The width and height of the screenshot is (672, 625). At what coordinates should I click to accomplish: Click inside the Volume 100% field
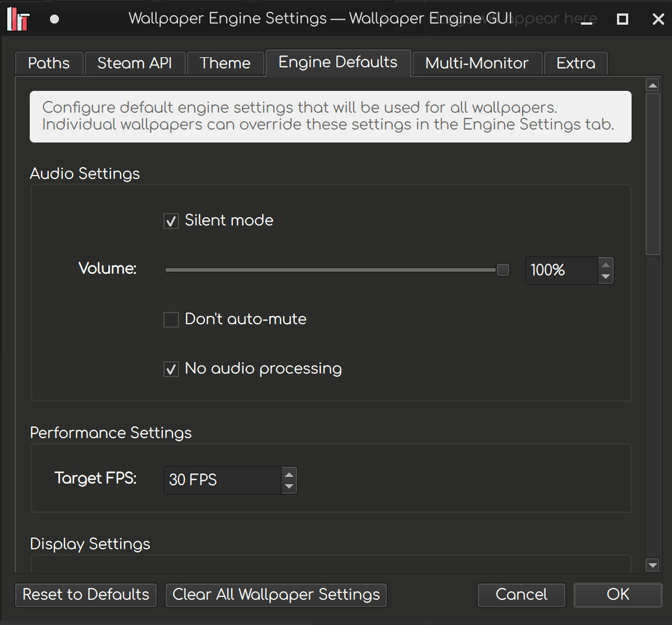coord(561,270)
